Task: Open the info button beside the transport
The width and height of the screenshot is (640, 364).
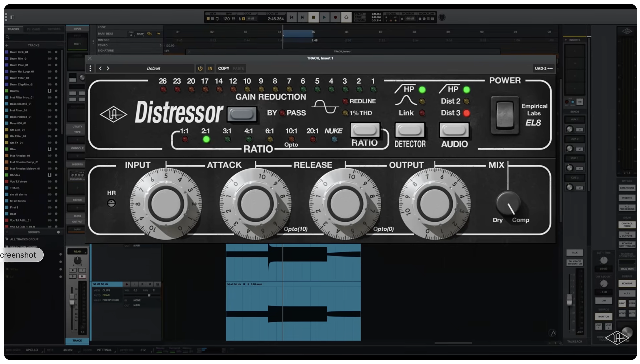Action: 442,17
